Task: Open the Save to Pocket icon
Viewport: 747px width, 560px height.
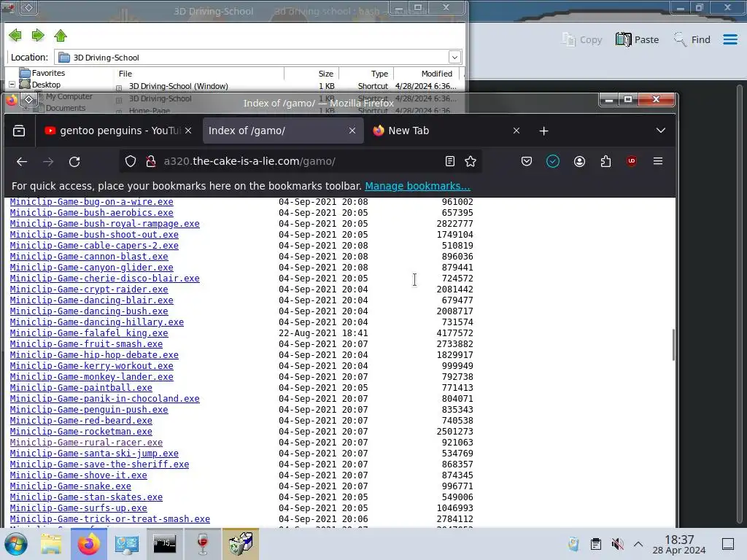Action: coord(527,161)
